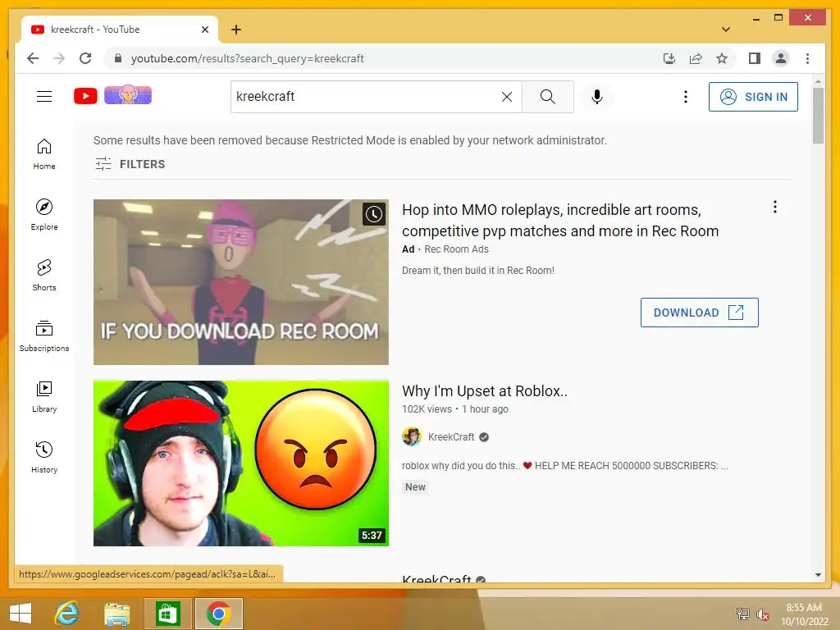
Task: Click the Restricted Mode notice text
Action: [349, 140]
